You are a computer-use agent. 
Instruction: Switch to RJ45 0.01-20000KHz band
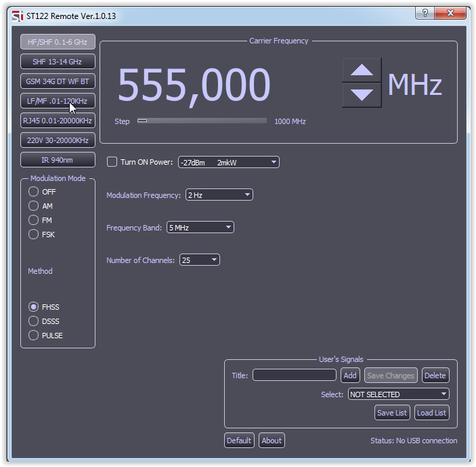58,121
